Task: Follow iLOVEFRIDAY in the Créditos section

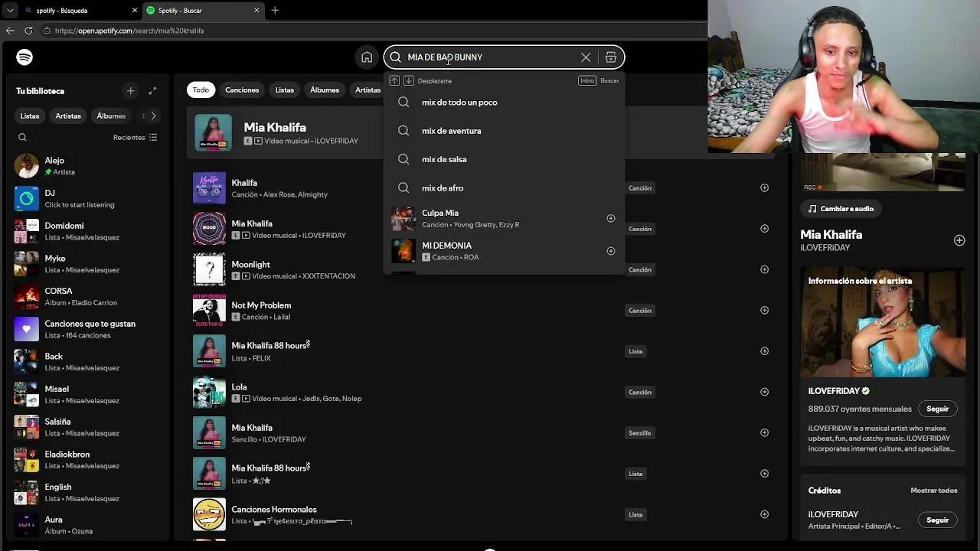Action: click(938, 520)
